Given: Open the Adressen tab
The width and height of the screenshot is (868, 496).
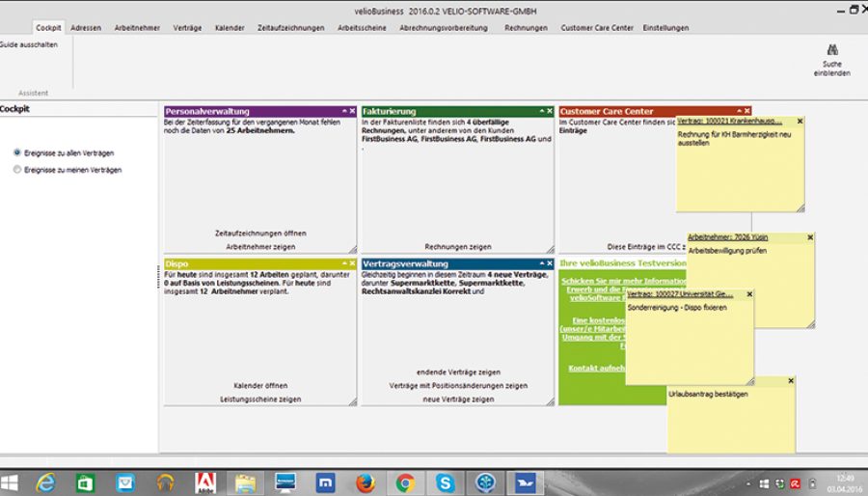Looking at the screenshot, I should (x=86, y=28).
